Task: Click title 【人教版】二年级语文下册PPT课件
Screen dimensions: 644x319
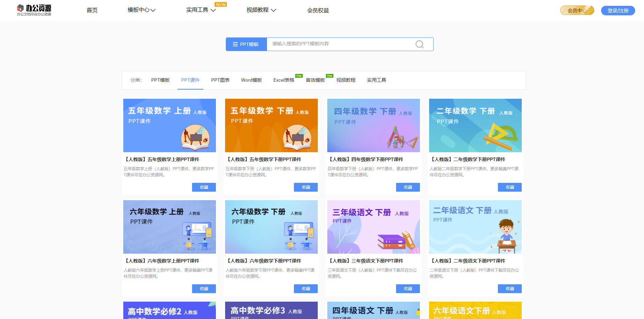Action: pyautogui.click(x=467, y=261)
